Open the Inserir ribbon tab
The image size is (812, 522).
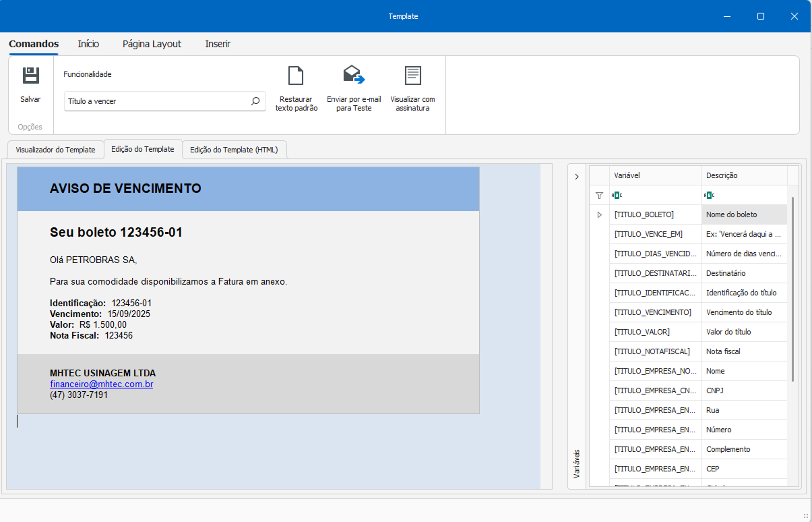click(x=218, y=44)
